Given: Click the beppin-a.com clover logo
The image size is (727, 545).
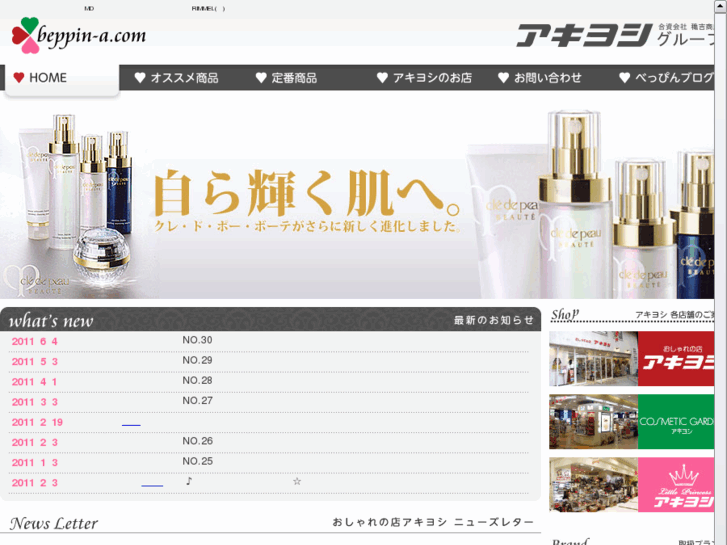Looking at the screenshot, I should click(x=79, y=35).
